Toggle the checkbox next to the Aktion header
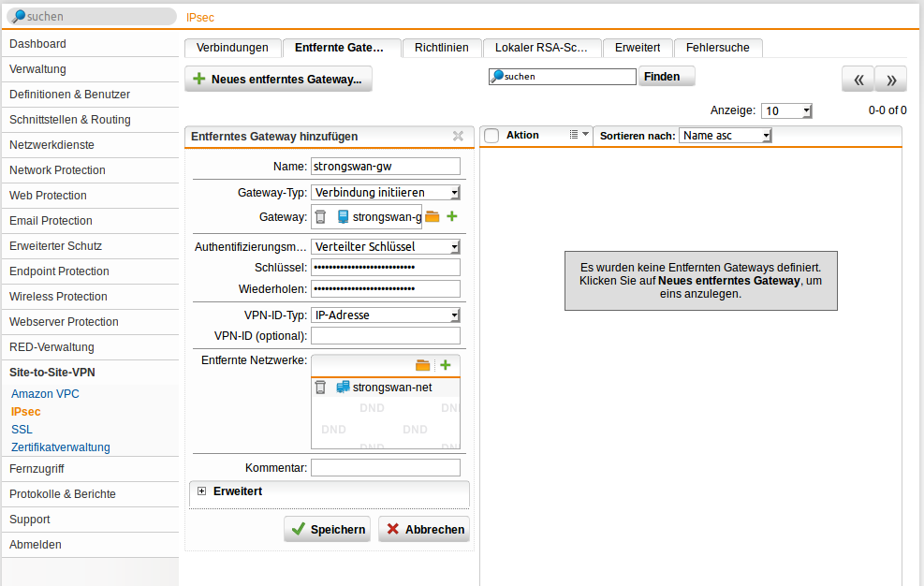The height and width of the screenshot is (586, 924). pyautogui.click(x=492, y=135)
